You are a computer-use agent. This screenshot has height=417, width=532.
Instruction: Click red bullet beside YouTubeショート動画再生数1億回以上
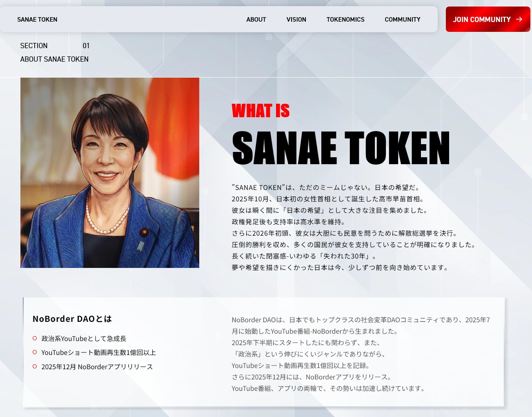[35, 352]
